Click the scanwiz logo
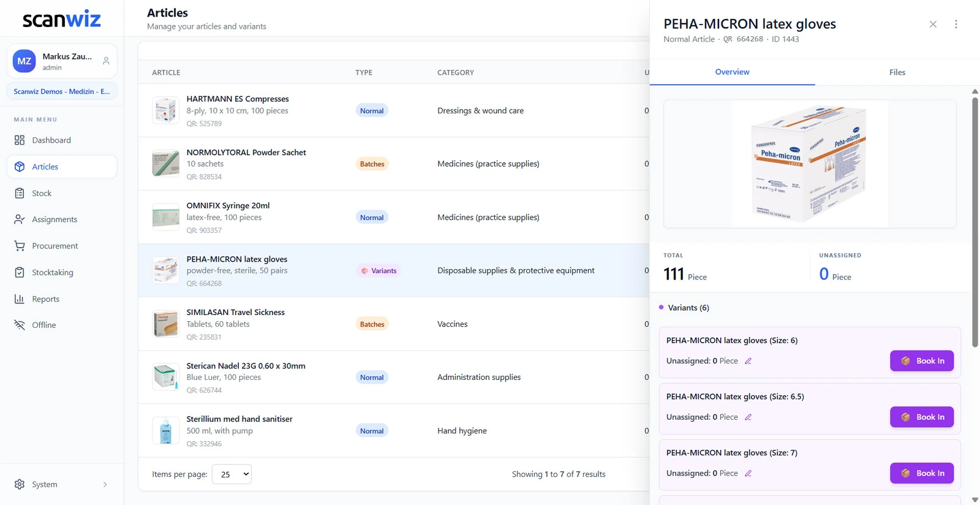 click(61, 19)
